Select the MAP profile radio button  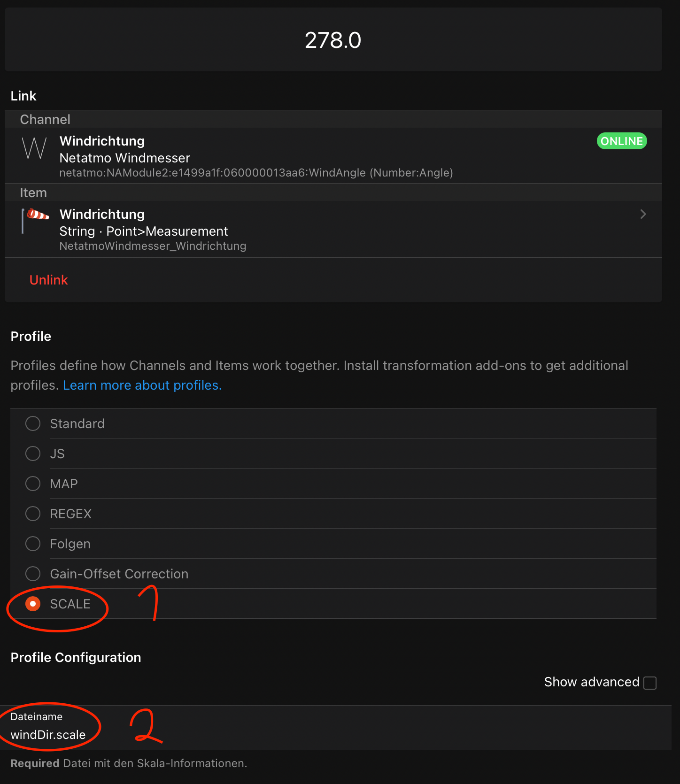pyautogui.click(x=33, y=484)
